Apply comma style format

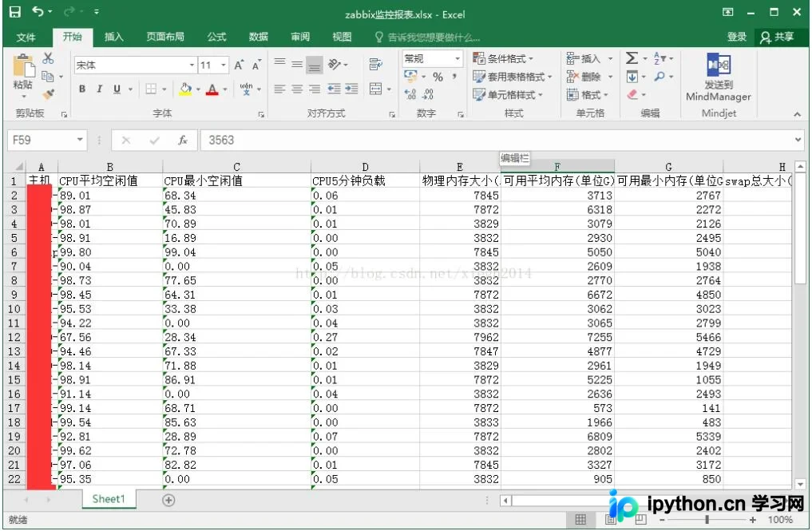tap(454, 77)
